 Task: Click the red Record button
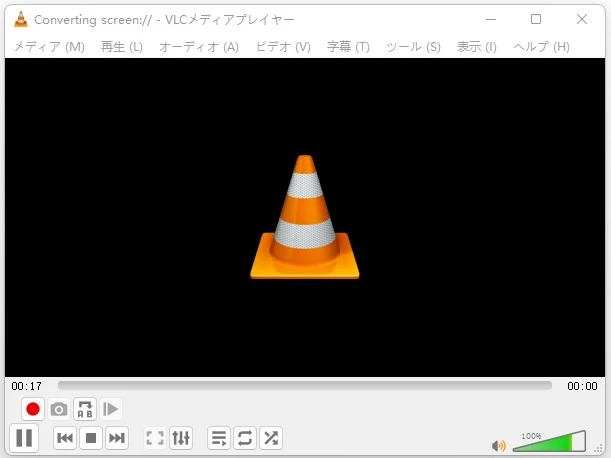[x=33, y=409]
